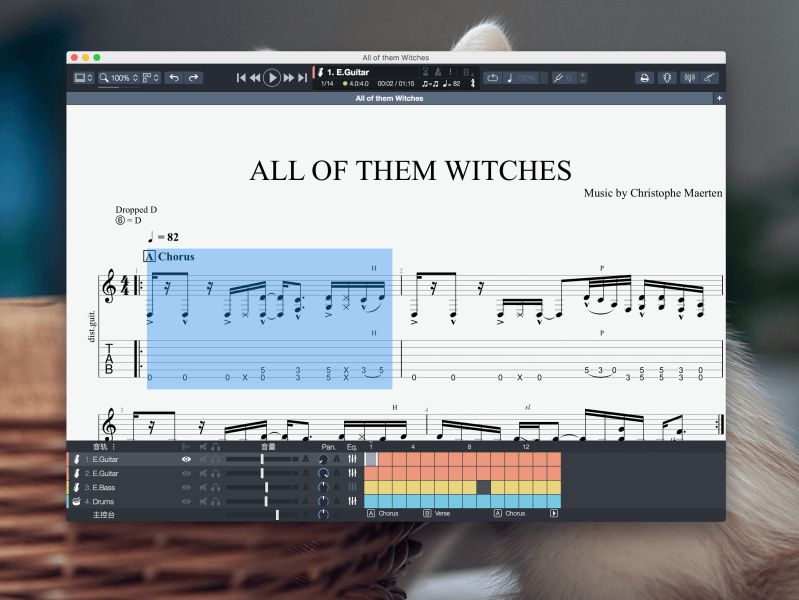Enable the loop playback icon

tap(492, 77)
